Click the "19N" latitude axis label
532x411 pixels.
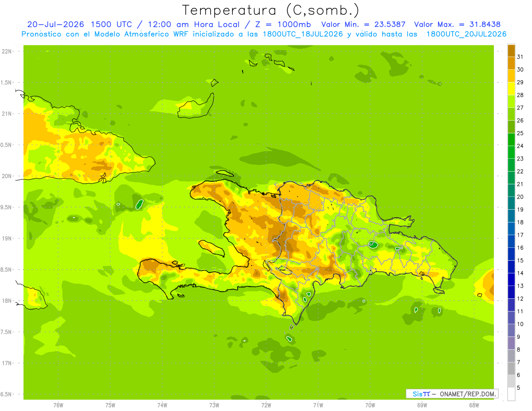pyautogui.click(x=7, y=238)
